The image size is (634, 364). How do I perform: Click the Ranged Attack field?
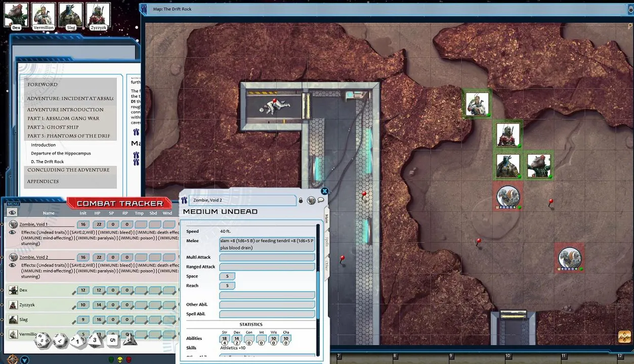click(267, 266)
